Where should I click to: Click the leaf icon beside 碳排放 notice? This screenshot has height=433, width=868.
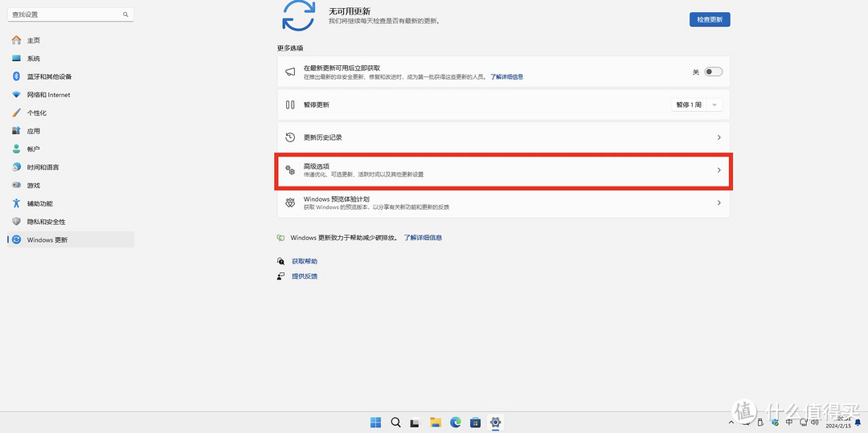[280, 238]
